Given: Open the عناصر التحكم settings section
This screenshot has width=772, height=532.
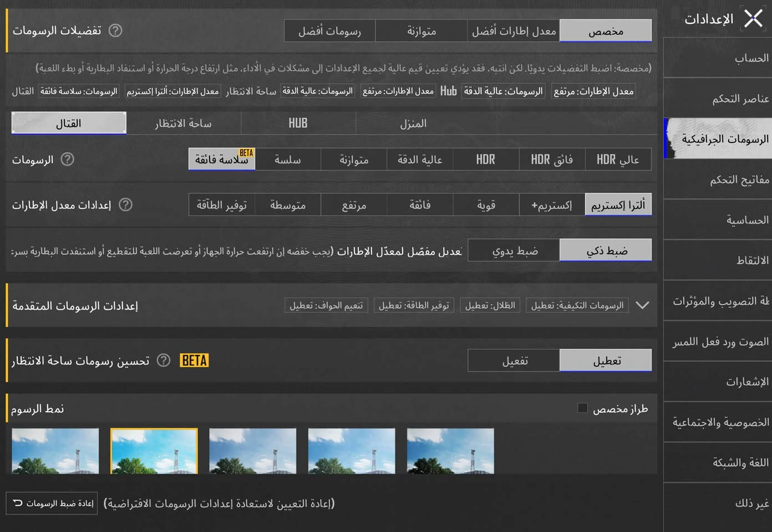Looking at the screenshot, I should (x=718, y=98).
